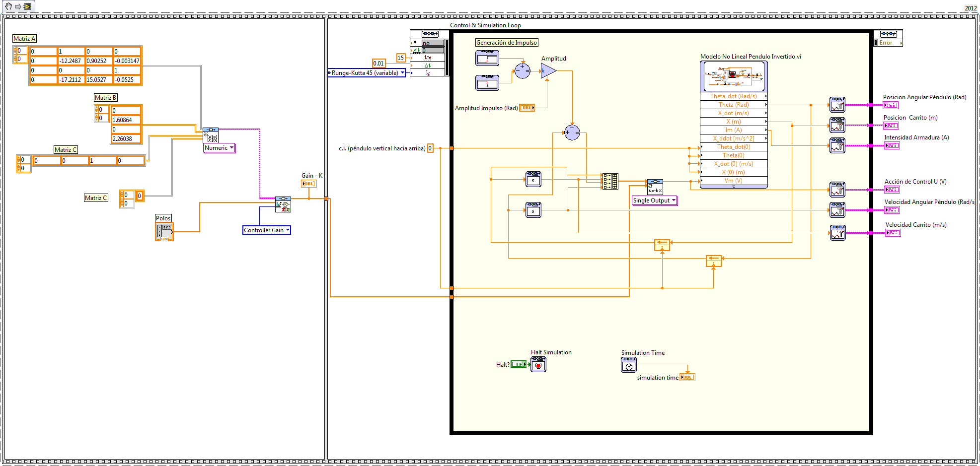Open the Runge-Kutta 45 (variable) solver dropdown

[367, 73]
